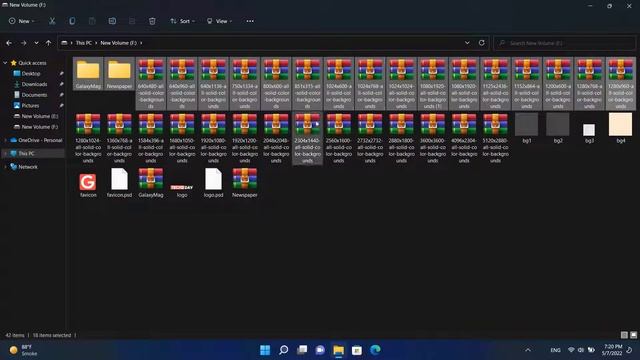Screen dimensions: 640x360
Task: Expand the OneDrive - Personal node
Action: pyautogui.click(x=5, y=140)
